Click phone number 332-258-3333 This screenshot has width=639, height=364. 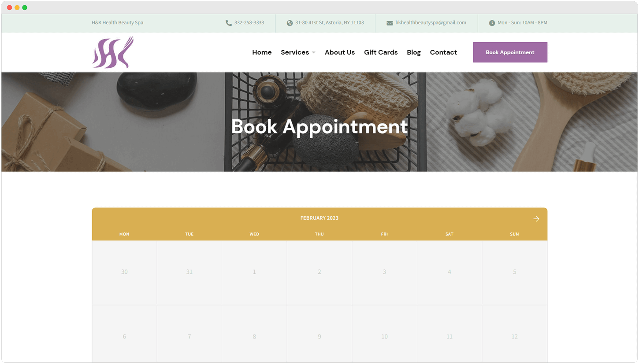(249, 22)
